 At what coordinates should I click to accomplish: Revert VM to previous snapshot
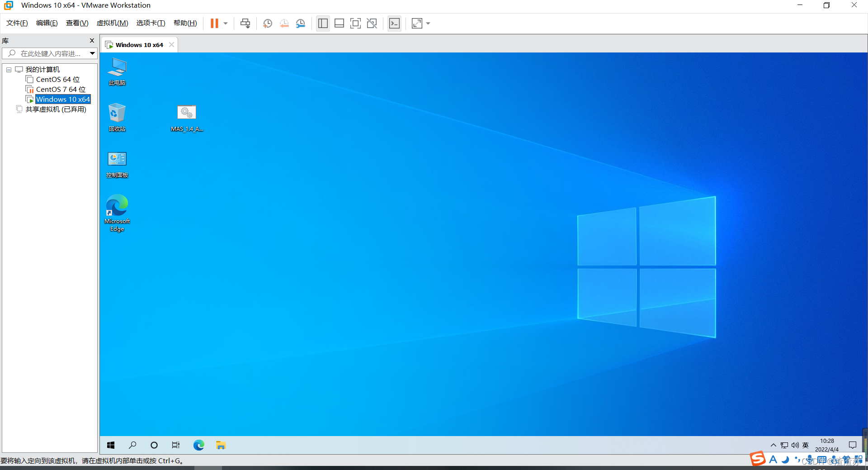pyautogui.click(x=284, y=24)
